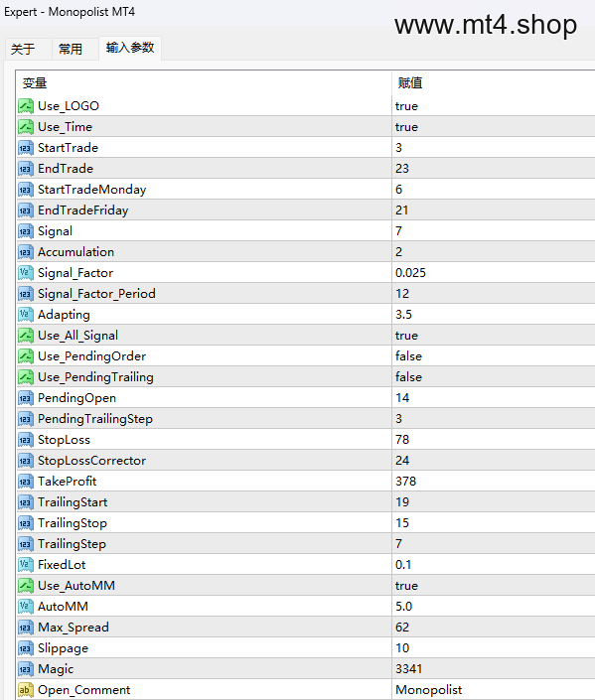This screenshot has height=700, width=595.
Task: Click the bool icon next to Use_Time
Action: click(26, 127)
